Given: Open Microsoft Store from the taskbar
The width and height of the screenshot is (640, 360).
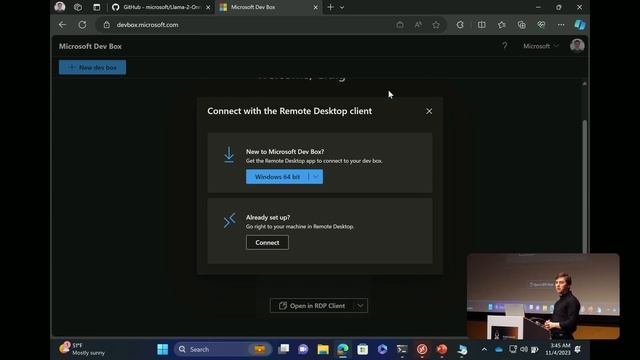Looking at the screenshot, I should (x=362, y=349).
